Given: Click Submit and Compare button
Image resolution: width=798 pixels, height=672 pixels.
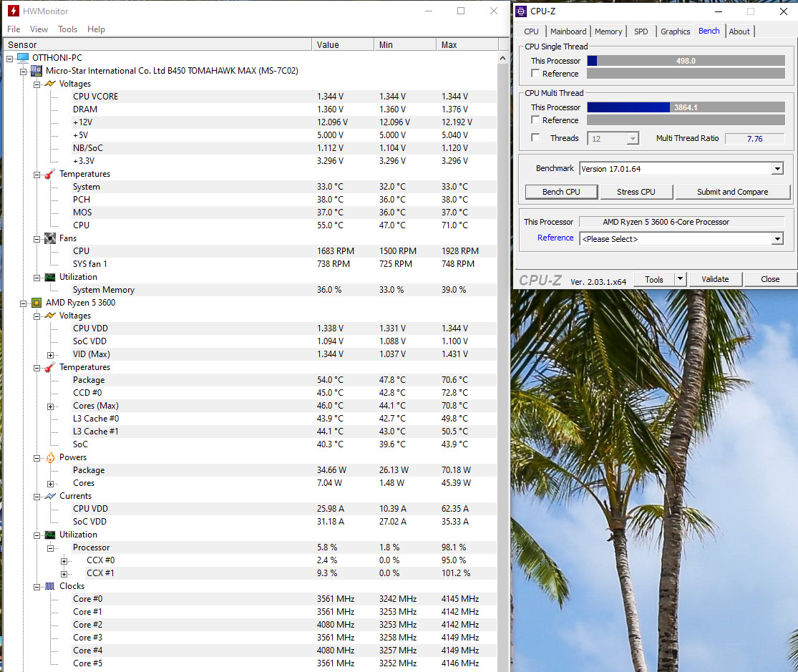Looking at the screenshot, I should click(x=732, y=192).
